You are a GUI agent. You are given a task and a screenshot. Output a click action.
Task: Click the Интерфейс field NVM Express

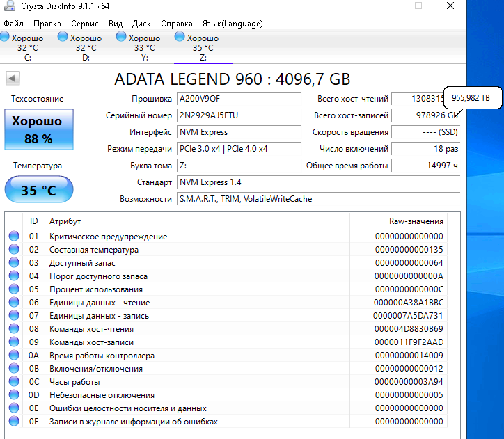click(239, 132)
